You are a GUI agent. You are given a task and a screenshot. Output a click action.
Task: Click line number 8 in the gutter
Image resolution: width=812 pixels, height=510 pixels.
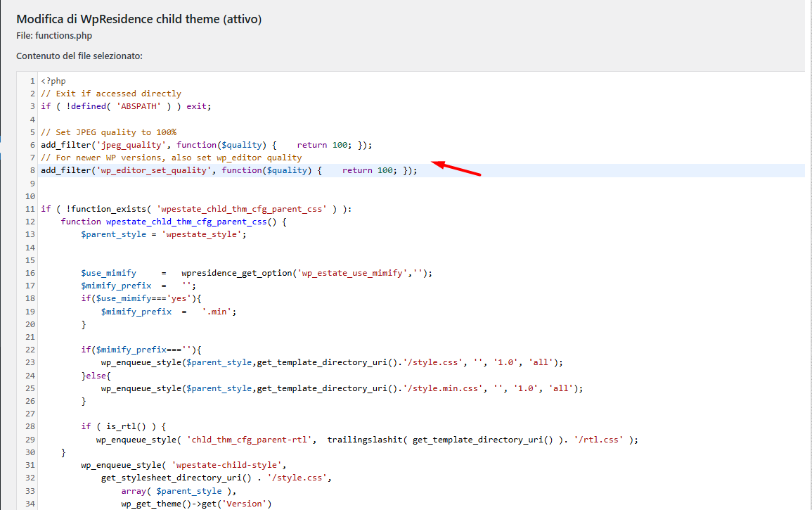tap(32, 171)
